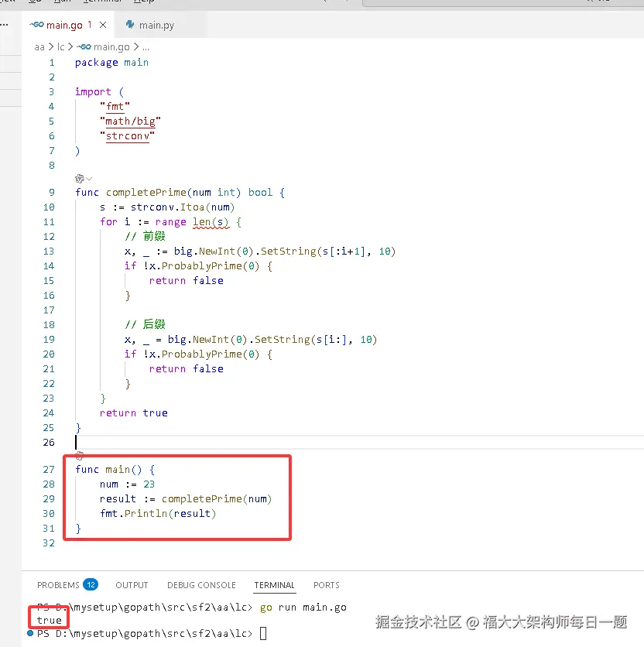Screen dimensions: 644x647
Task: Click 'strconv.Itoa(num)' on line 10
Action: point(183,207)
